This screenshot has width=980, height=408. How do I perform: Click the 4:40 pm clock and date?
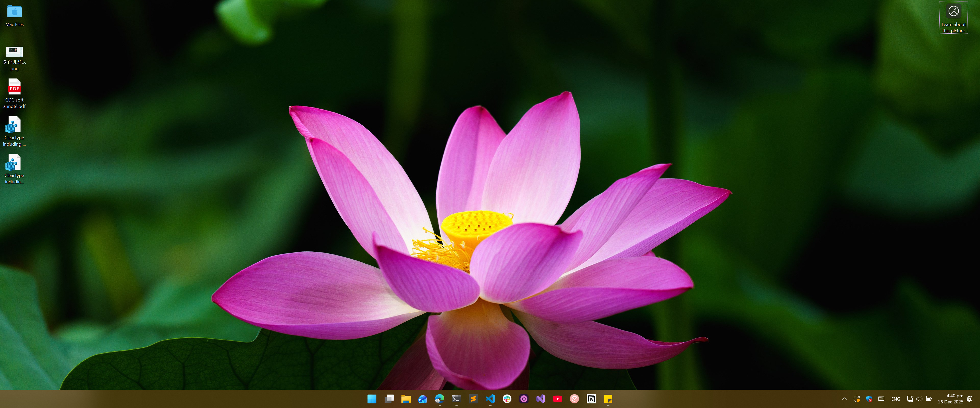(x=950, y=399)
